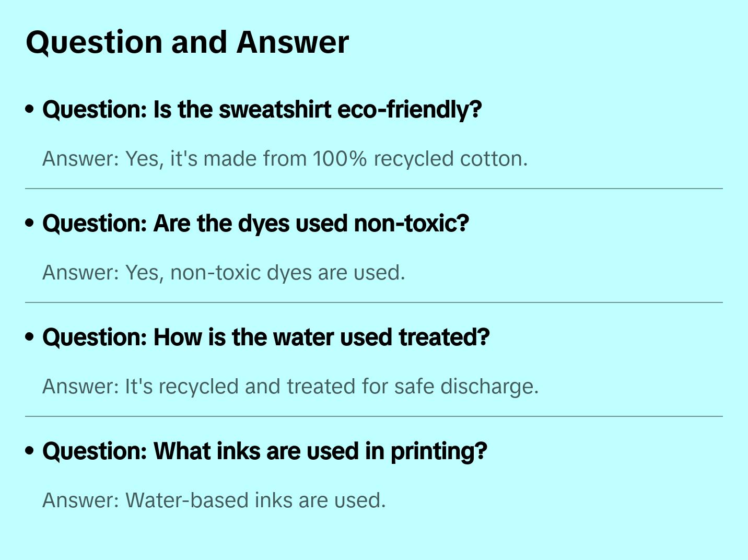
Task: Select the sweatshirt eco-friendly question
Action: [x=261, y=110]
